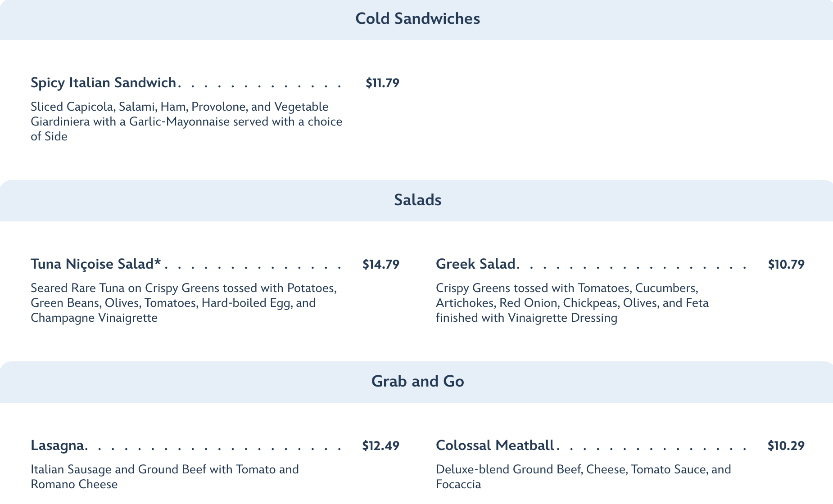Image resolution: width=833 pixels, height=504 pixels.
Task: Click the $10.79 Greek Salad price
Action: (x=786, y=265)
